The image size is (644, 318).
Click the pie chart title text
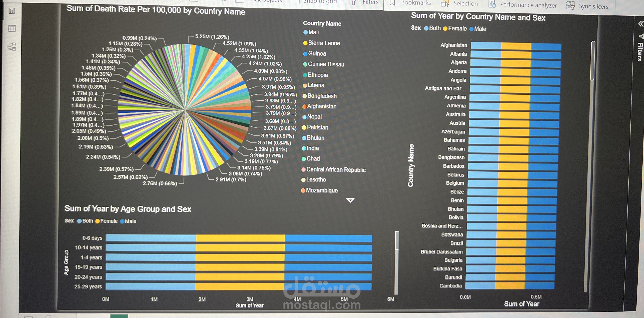156,10
